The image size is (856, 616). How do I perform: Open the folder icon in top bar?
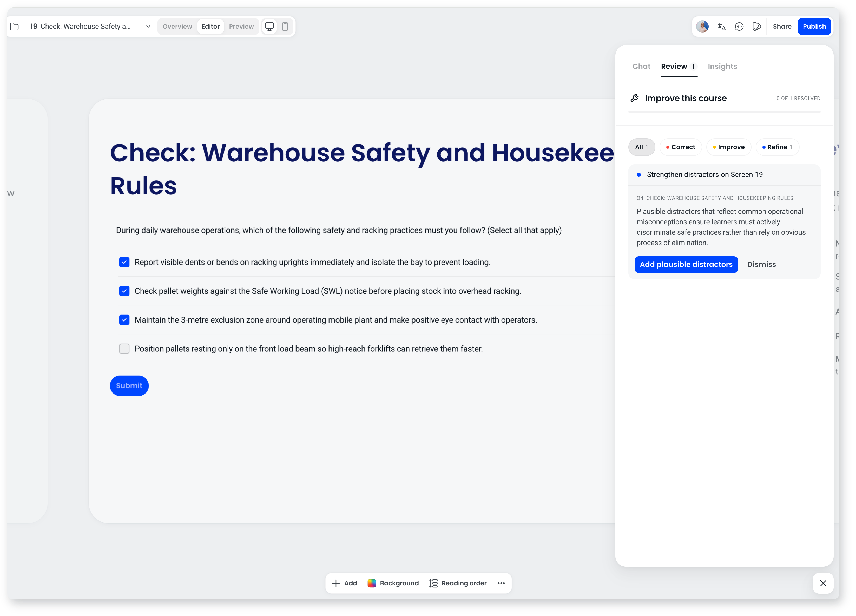coord(14,27)
